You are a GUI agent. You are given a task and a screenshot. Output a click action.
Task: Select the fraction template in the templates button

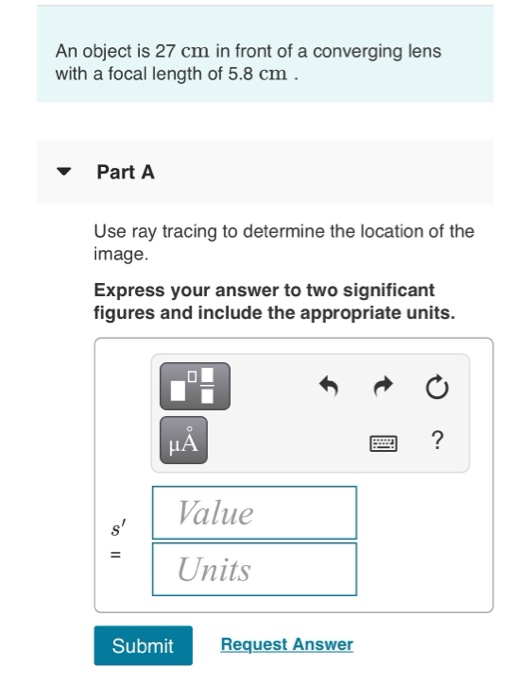tap(207, 386)
